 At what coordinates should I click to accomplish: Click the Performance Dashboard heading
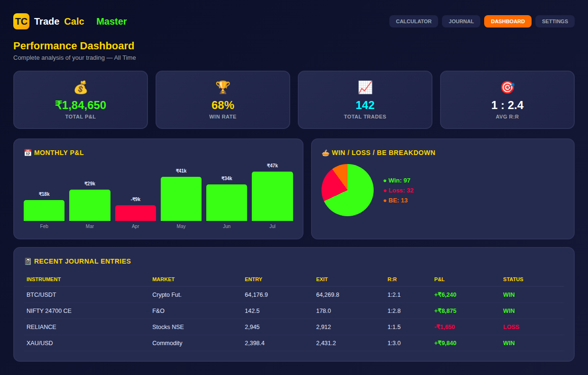click(74, 46)
